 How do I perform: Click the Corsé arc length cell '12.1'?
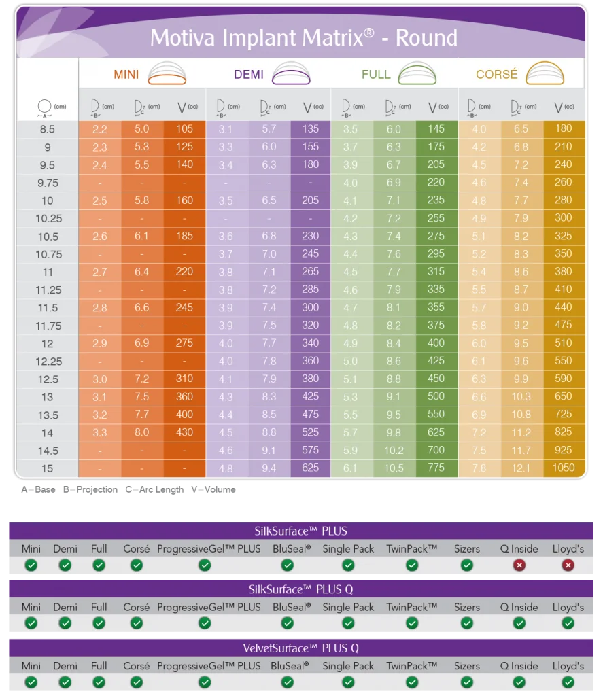521,468
